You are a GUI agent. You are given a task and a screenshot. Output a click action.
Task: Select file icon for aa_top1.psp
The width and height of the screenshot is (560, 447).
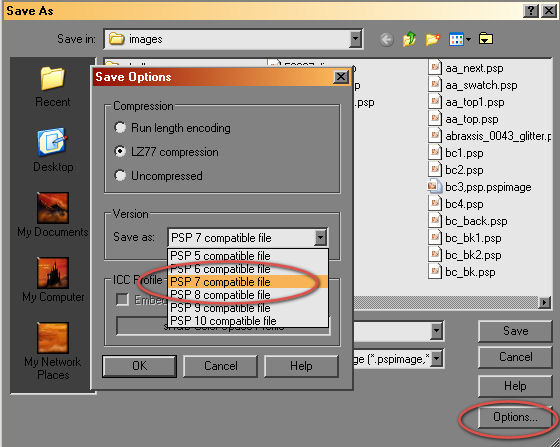click(435, 101)
